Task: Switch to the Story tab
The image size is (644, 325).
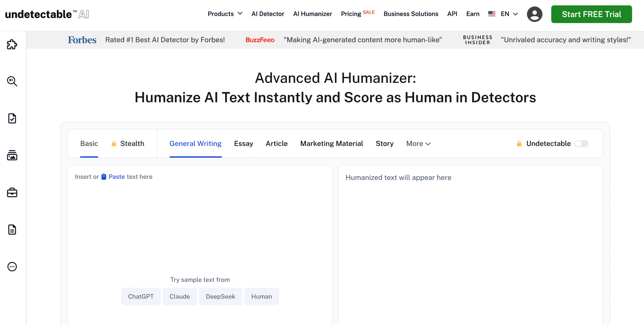Action: pos(384,144)
